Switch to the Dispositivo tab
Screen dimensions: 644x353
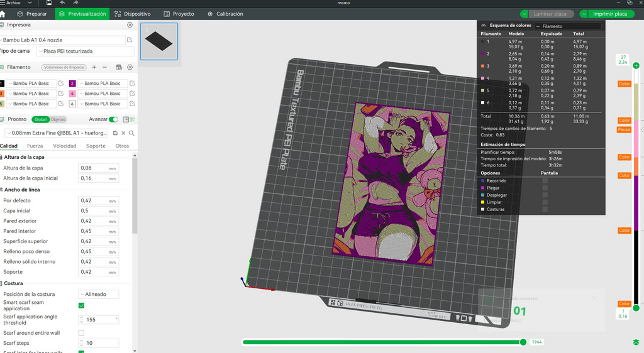(133, 14)
